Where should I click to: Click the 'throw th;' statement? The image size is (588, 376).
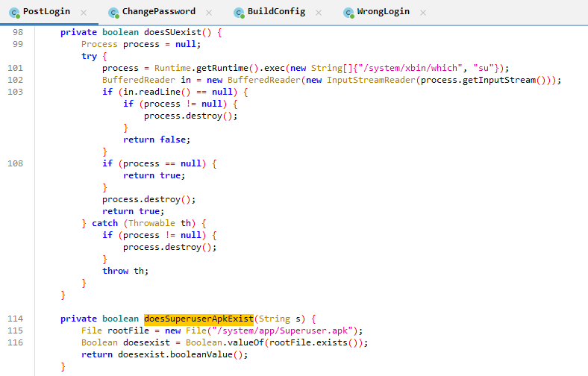point(125,271)
